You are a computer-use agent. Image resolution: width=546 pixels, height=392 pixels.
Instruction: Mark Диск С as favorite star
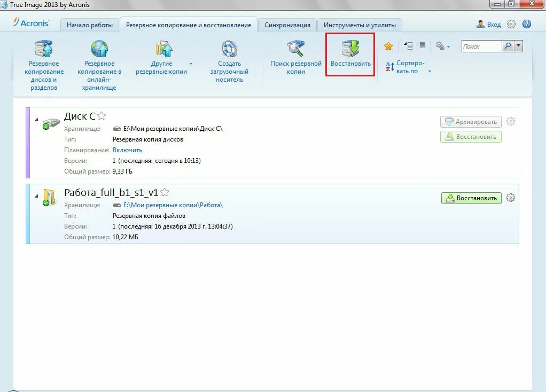tap(102, 115)
